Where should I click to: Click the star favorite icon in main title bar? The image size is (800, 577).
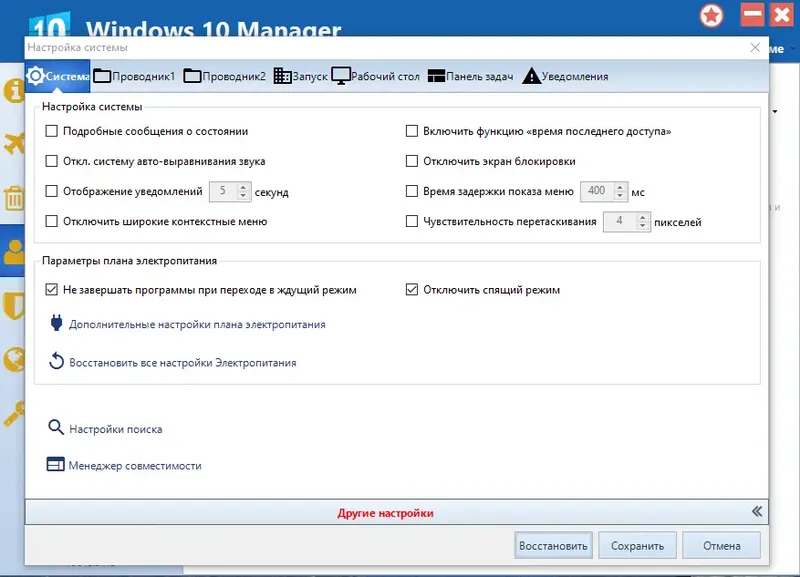coord(712,16)
